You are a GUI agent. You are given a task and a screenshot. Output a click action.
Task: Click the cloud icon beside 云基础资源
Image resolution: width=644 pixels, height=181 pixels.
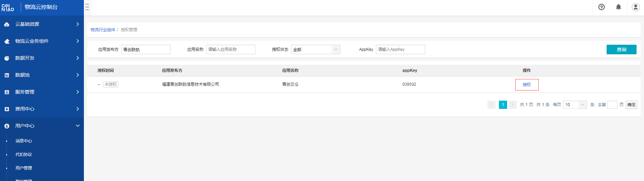[x=7, y=24]
